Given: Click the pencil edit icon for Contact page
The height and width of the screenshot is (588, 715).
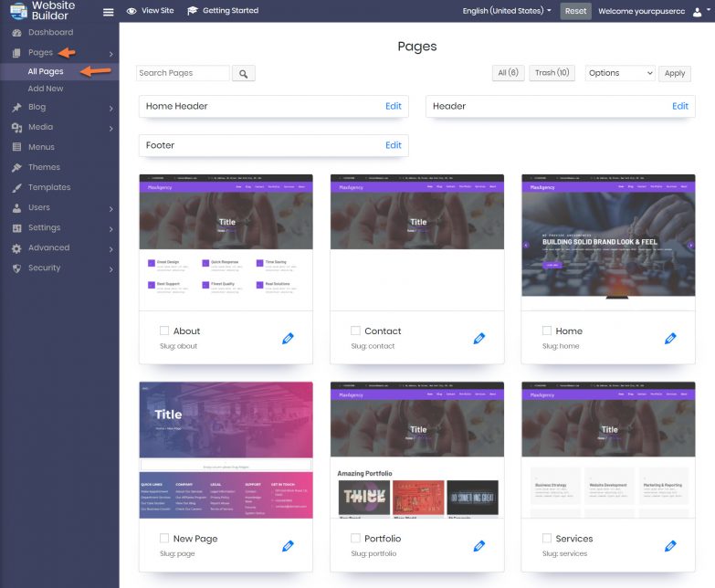Looking at the screenshot, I should coord(479,339).
